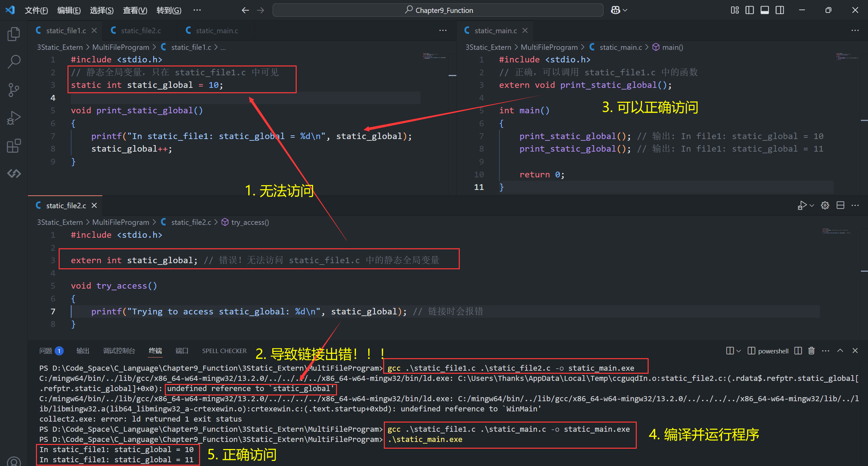868x466 pixels.
Task: Open the 查看(V) menu
Action: (x=135, y=10)
